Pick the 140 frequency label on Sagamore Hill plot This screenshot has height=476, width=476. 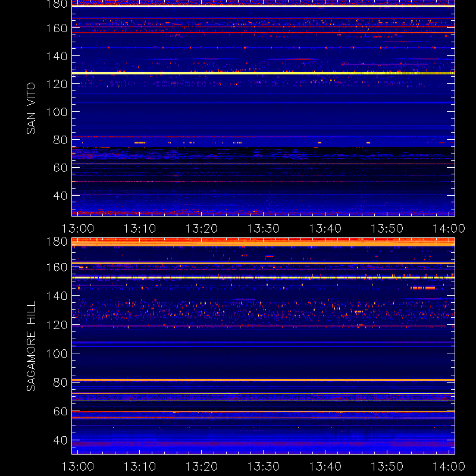point(57,296)
